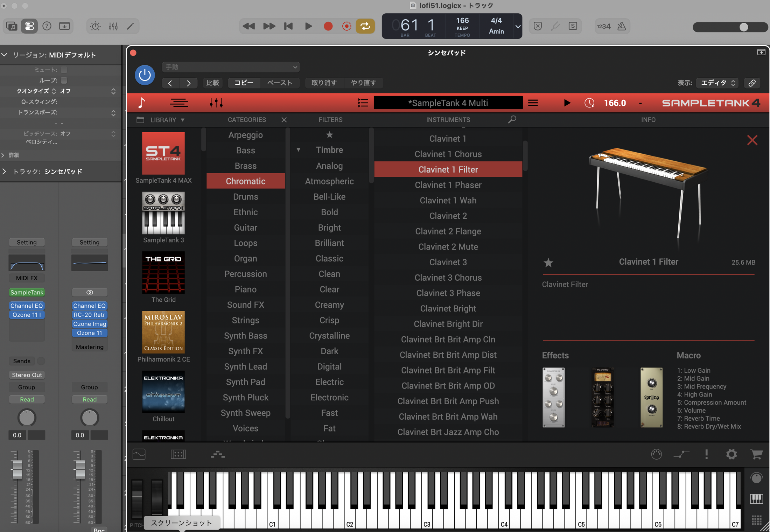
Task: Toggle the plugin power bypass button
Action: (x=145, y=75)
